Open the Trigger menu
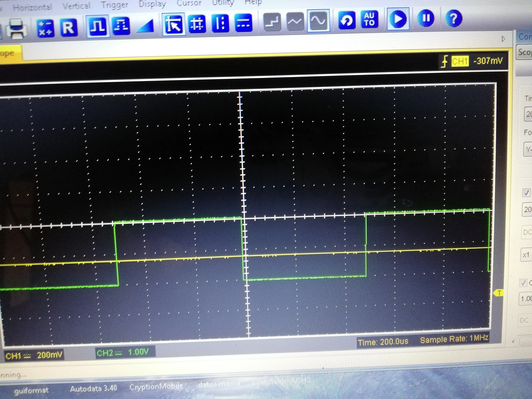Image resolution: width=532 pixels, height=399 pixels. tap(115, 5)
